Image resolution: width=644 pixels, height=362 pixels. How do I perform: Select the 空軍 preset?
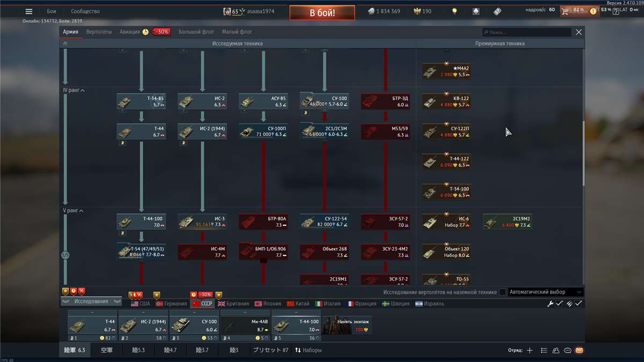click(x=107, y=350)
